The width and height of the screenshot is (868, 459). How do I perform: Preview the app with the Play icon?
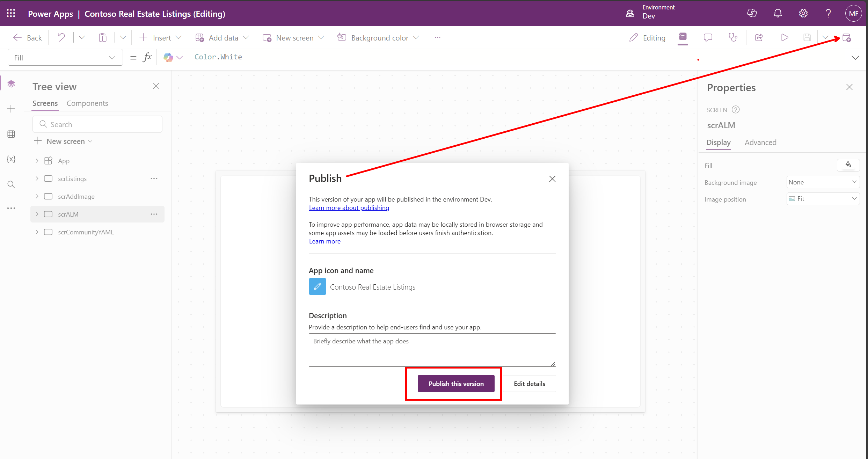pos(785,37)
